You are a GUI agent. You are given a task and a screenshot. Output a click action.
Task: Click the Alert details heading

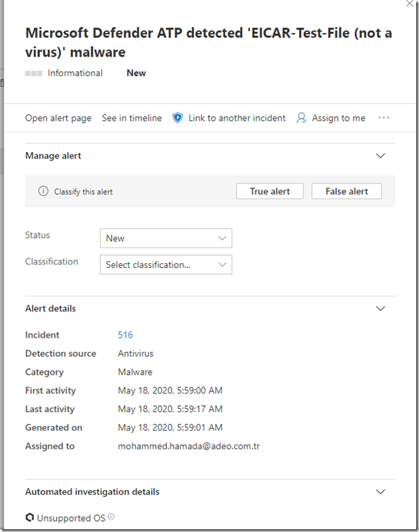[50, 309]
